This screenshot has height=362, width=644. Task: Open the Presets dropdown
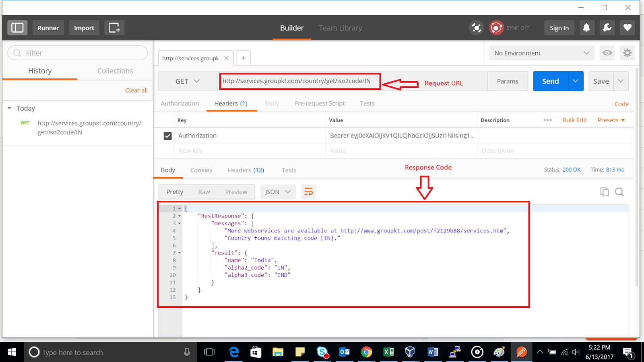pos(611,120)
